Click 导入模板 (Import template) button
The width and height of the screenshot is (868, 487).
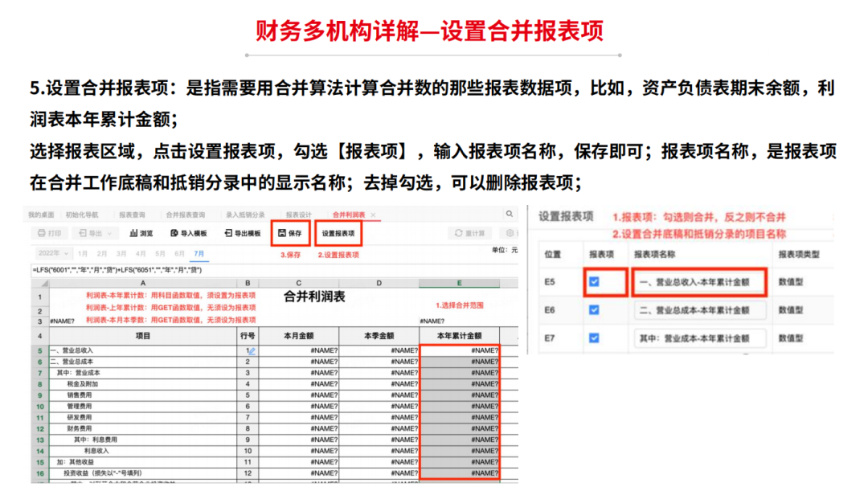coord(189,233)
